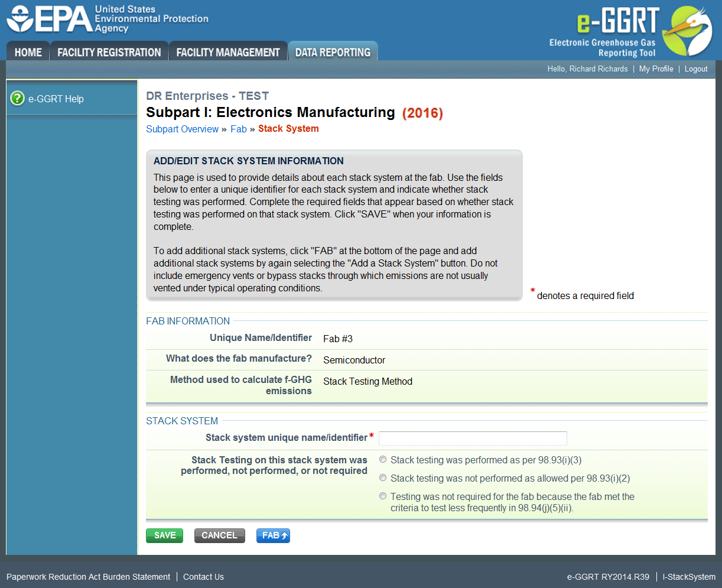Click the Logout link
This screenshot has height=588, width=722.
pyautogui.click(x=696, y=69)
